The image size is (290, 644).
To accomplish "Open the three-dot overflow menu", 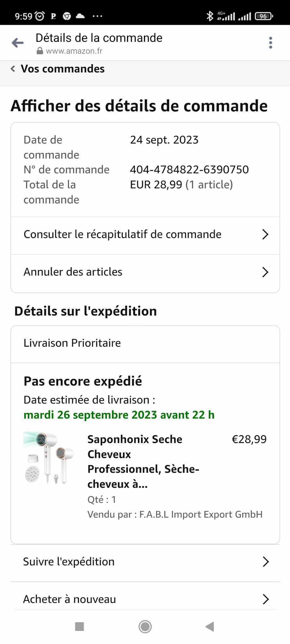I will coord(270,43).
